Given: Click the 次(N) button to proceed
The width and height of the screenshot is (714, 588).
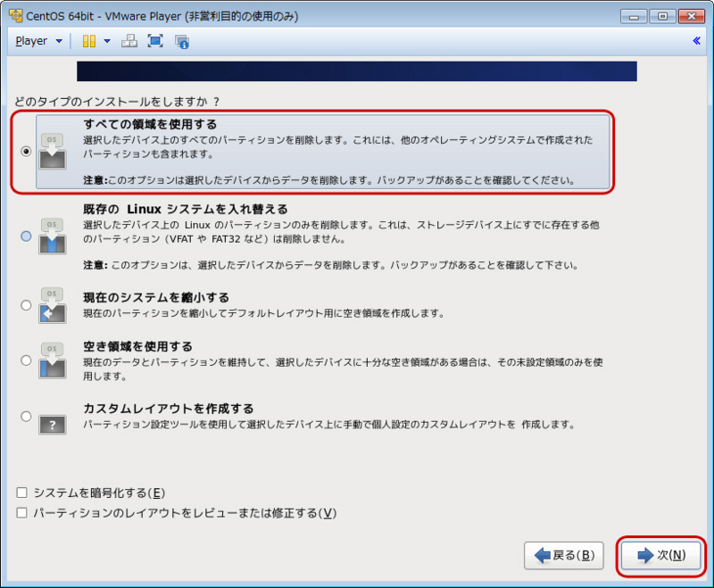Looking at the screenshot, I should 660,555.
